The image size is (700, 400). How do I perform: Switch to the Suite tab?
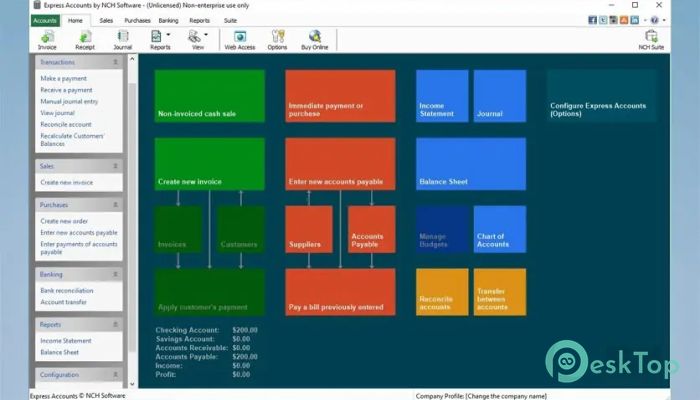[x=230, y=21]
